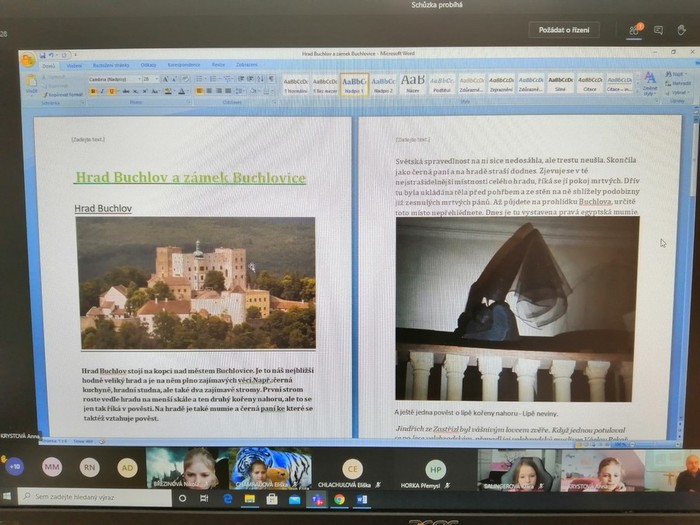Open Změnit styly dropdown
Viewport: 700px width, 525px height.
(x=650, y=84)
